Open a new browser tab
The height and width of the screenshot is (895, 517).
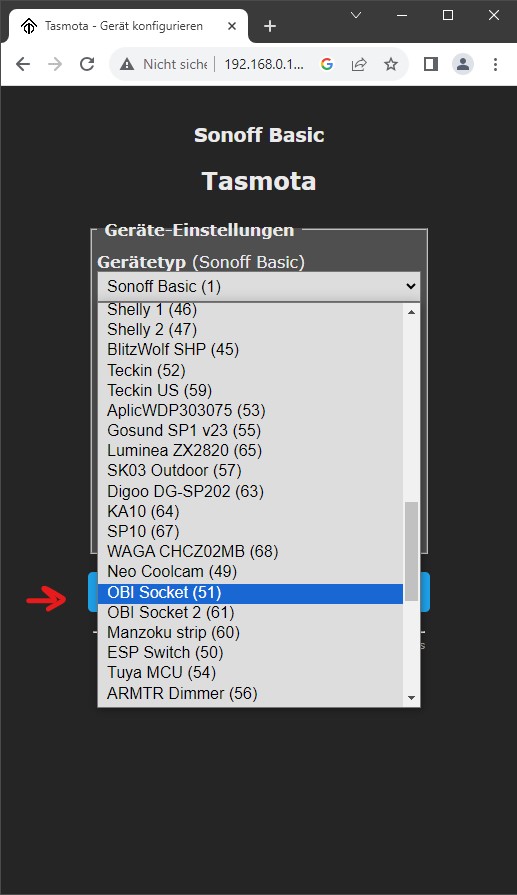[x=270, y=26]
